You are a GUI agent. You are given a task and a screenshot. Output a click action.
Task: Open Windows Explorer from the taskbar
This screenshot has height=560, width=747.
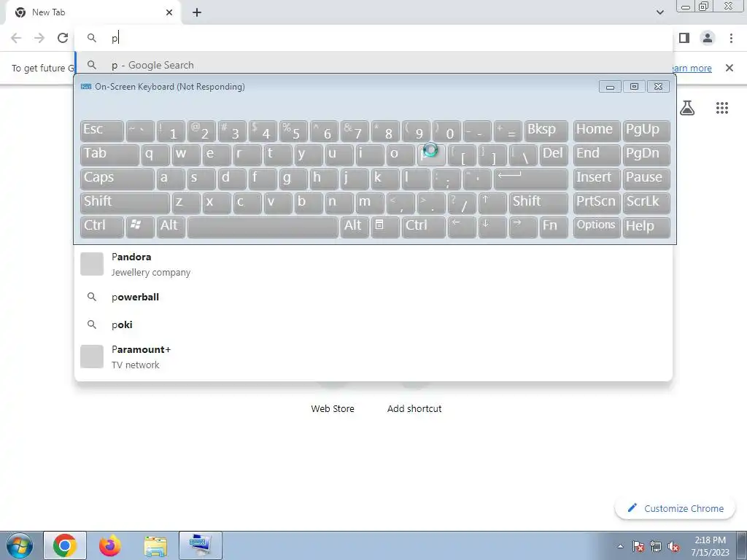[x=155, y=545]
